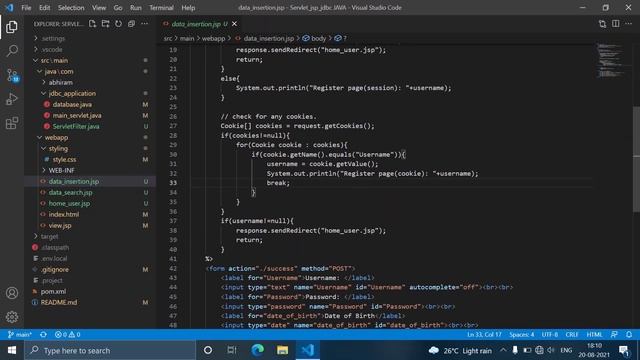The width and height of the screenshot is (640, 360).
Task: Open Windows Start menu
Action: (x=12, y=350)
